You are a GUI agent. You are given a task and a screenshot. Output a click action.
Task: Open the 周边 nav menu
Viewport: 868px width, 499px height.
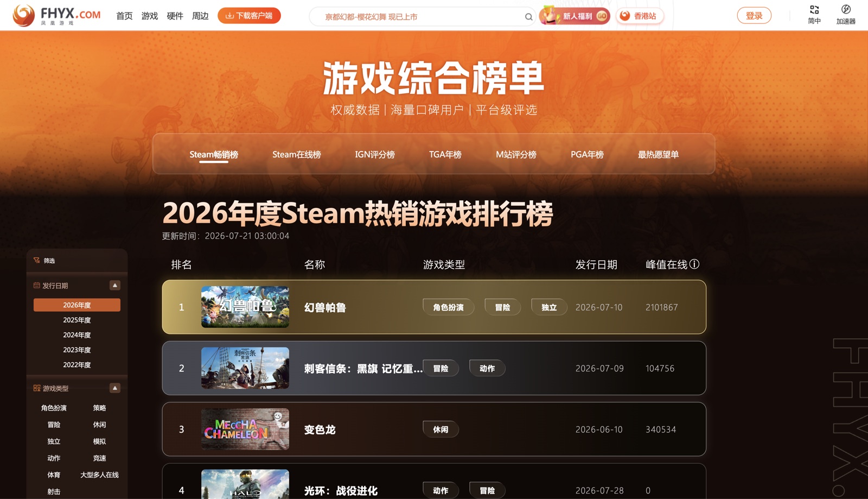[200, 16]
